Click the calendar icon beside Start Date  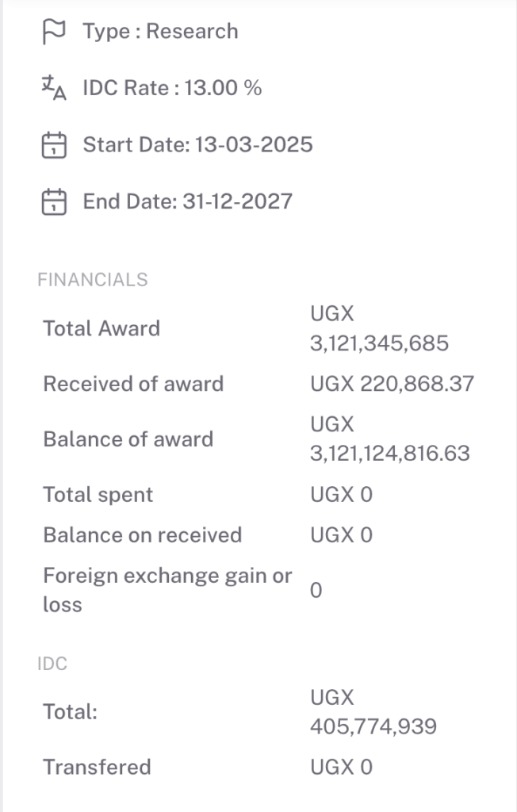pyautogui.click(x=54, y=145)
